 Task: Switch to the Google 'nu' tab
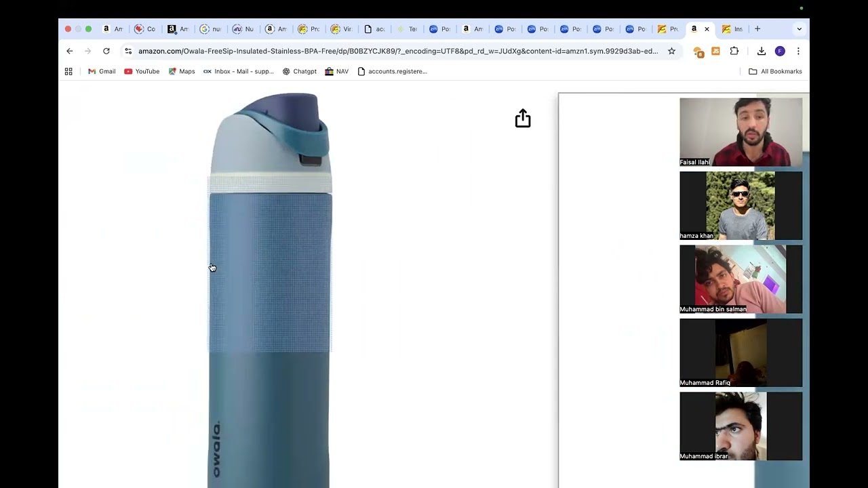pyautogui.click(x=211, y=29)
